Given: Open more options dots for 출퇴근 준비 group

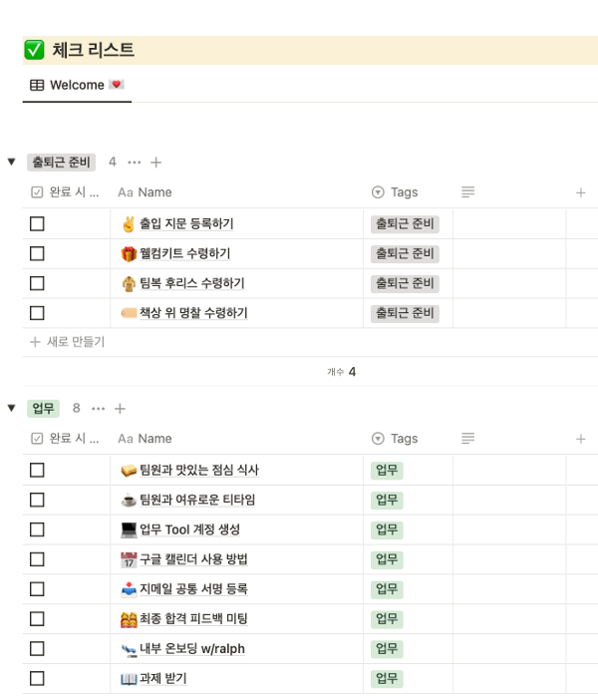Looking at the screenshot, I should pos(135,163).
